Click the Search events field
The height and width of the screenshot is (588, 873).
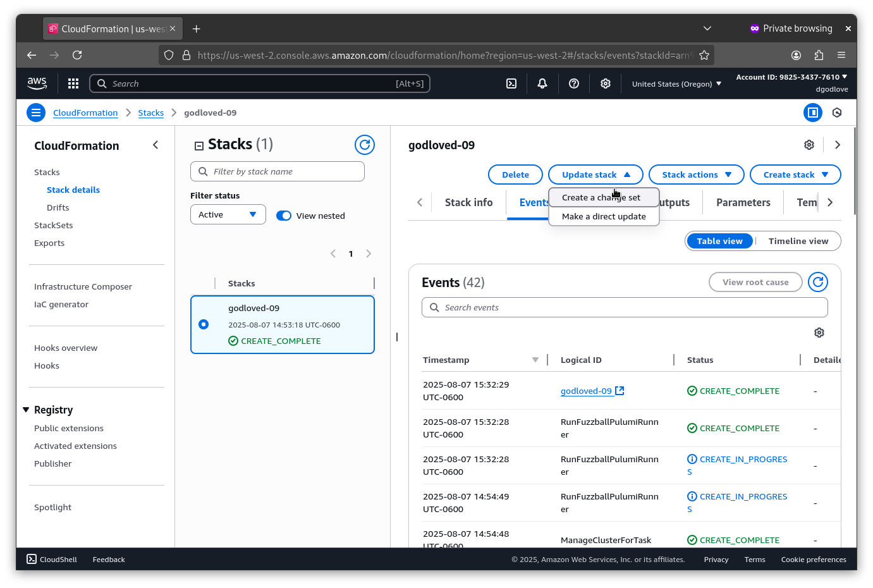click(x=625, y=307)
